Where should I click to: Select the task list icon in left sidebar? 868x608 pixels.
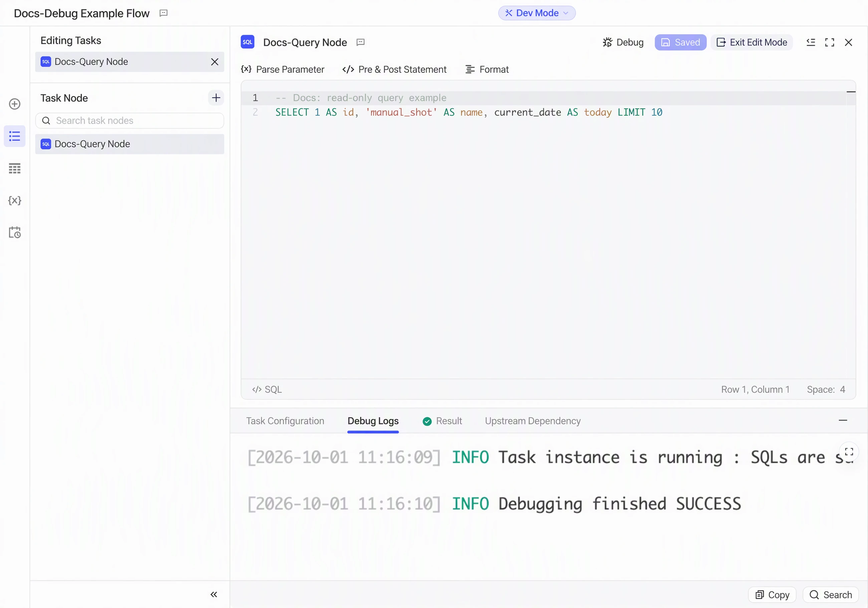point(14,136)
